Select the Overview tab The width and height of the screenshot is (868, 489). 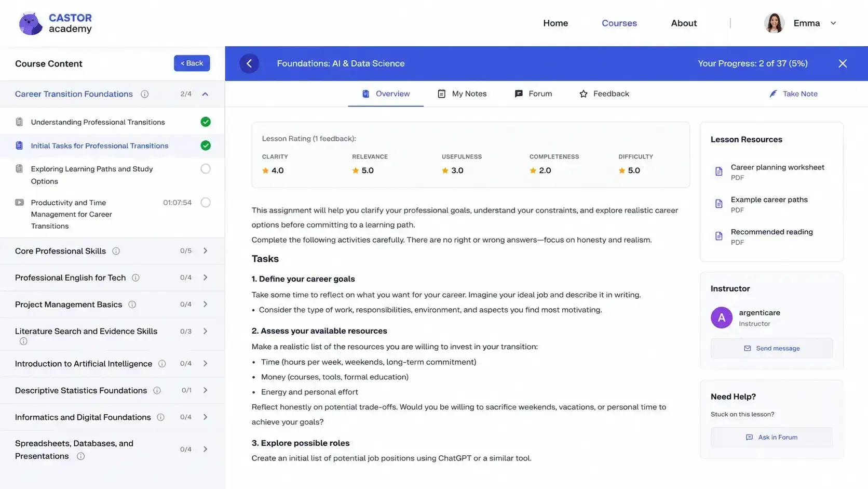pos(386,94)
